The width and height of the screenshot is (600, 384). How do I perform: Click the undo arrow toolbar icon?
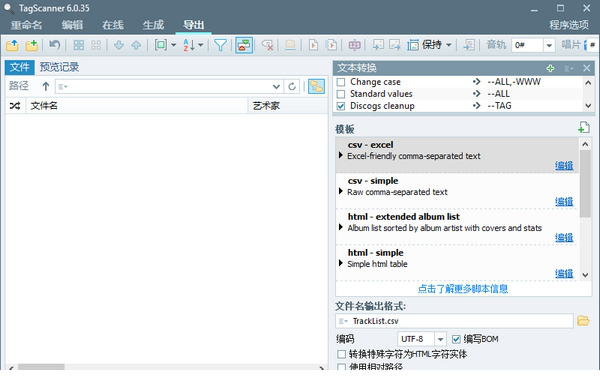(x=55, y=45)
